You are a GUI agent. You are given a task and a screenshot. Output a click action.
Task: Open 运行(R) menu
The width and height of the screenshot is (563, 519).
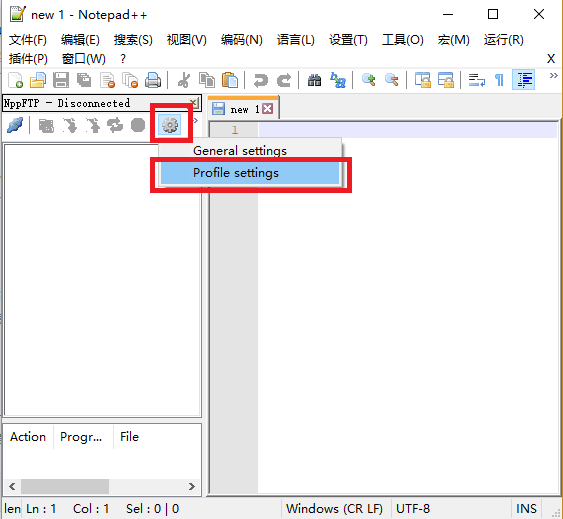point(503,40)
